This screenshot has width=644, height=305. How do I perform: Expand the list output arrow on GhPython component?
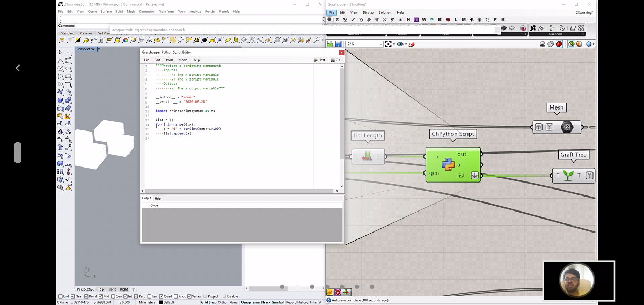475,176
